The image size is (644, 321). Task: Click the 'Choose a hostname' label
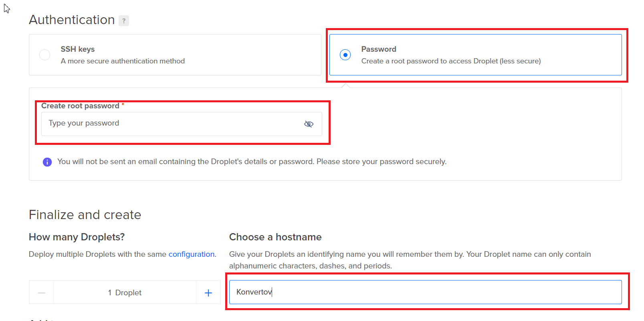(x=275, y=237)
